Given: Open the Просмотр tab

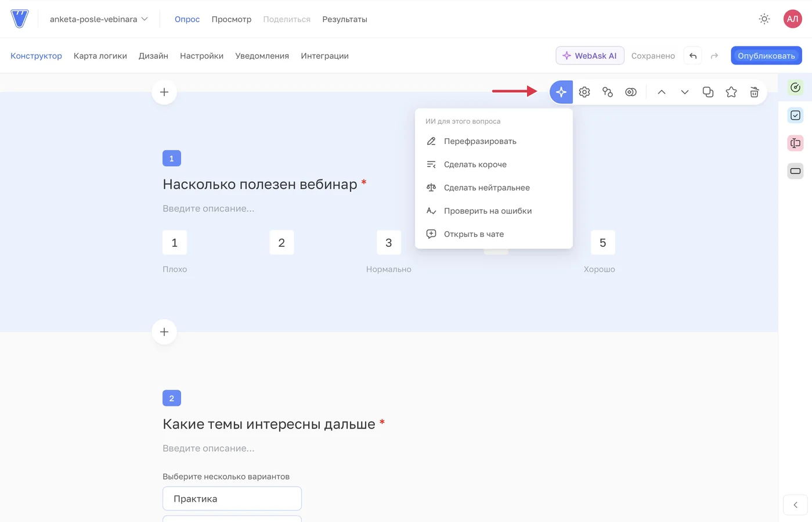Looking at the screenshot, I should [232, 19].
